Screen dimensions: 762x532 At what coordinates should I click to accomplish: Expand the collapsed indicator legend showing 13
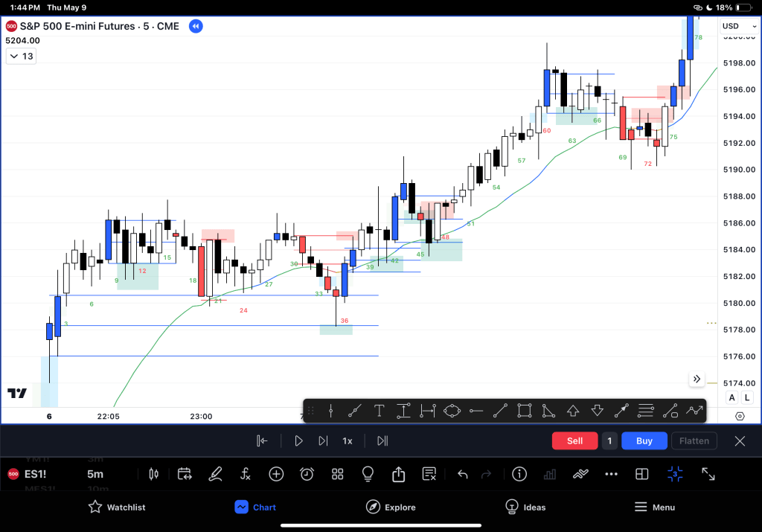(21, 57)
